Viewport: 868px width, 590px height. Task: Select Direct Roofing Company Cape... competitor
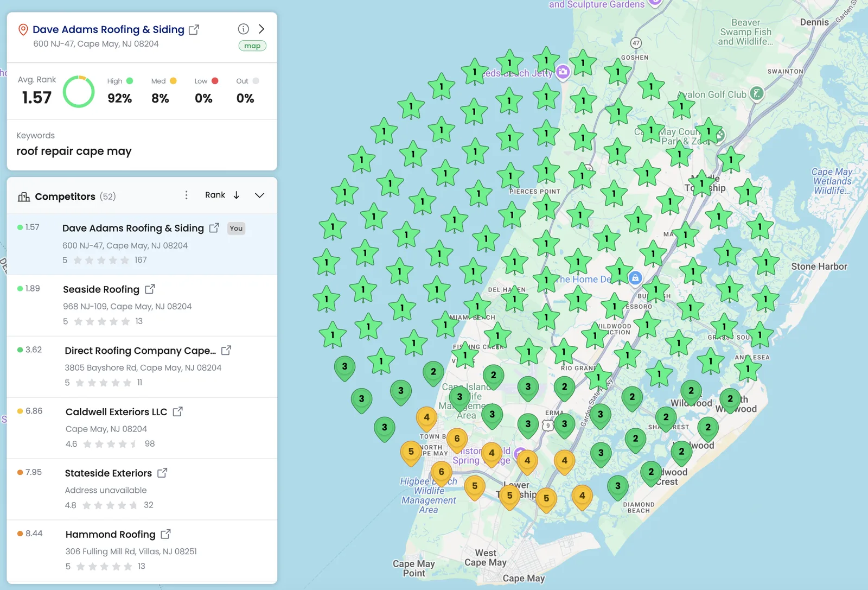(142, 367)
